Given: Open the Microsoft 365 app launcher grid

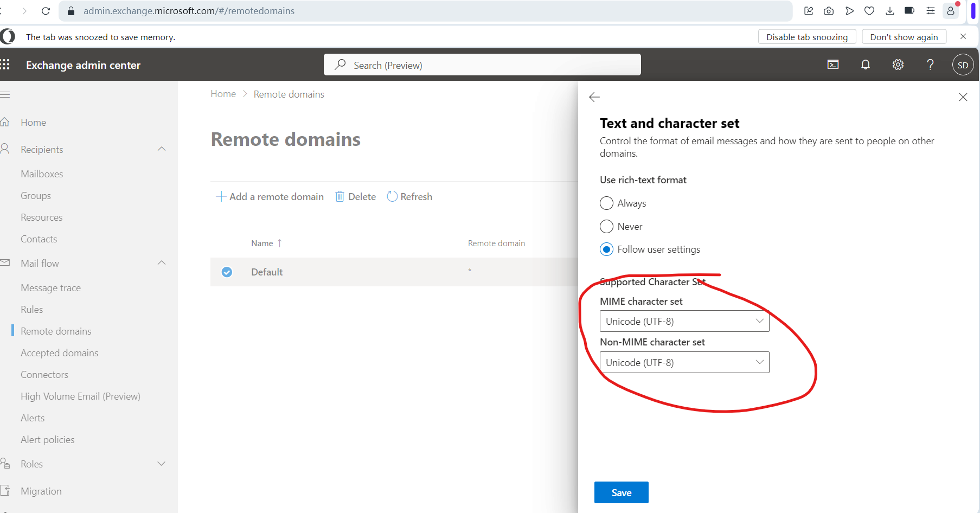Looking at the screenshot, I should [x=6, y=65].
